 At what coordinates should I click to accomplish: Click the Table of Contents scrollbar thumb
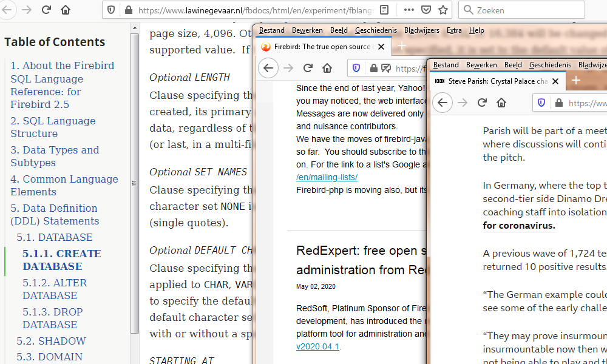[134, 183]
